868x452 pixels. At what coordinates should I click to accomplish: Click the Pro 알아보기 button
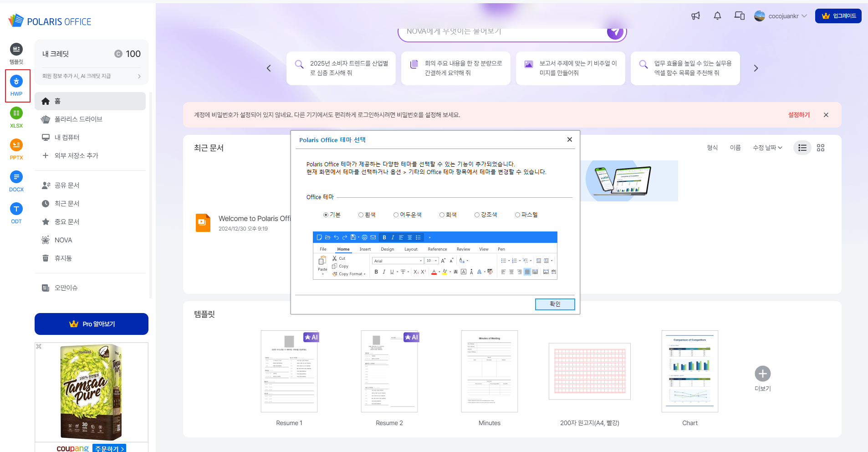click(x=92, y=324)
